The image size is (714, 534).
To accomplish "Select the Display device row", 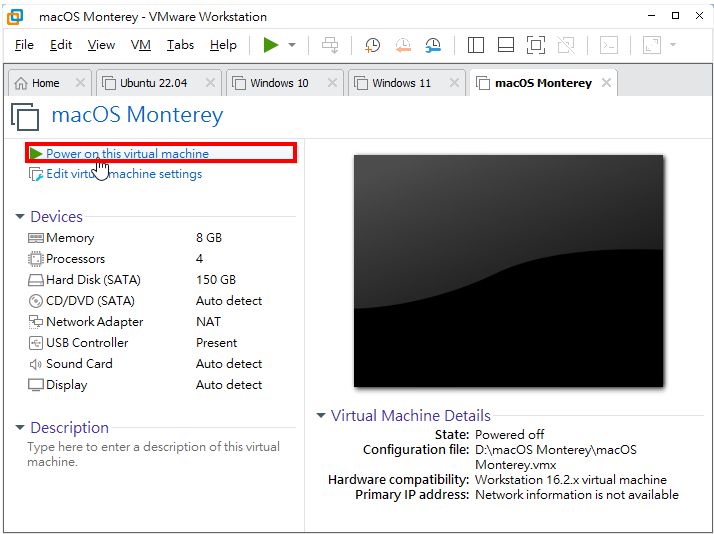I will tap(162, 385).
